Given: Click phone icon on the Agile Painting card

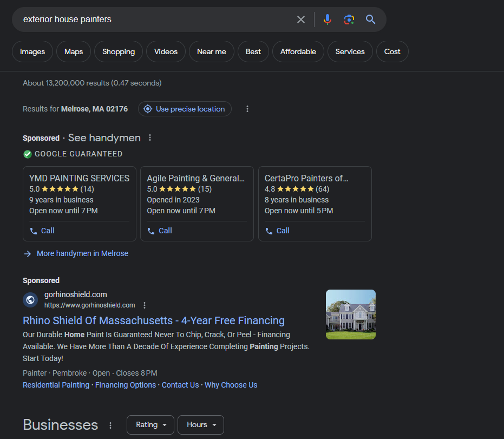Looking at the screenshot, I should pyautogui.click(x=151, y=231).
